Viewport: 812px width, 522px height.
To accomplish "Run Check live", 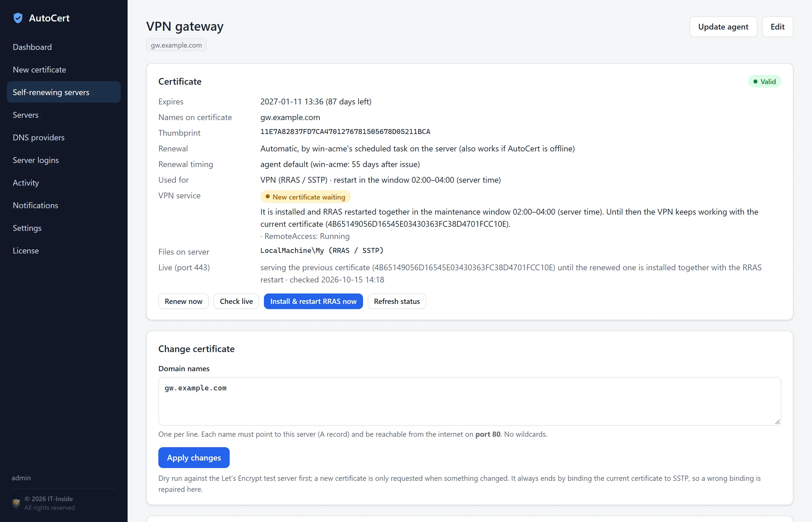I will point(236,301).
